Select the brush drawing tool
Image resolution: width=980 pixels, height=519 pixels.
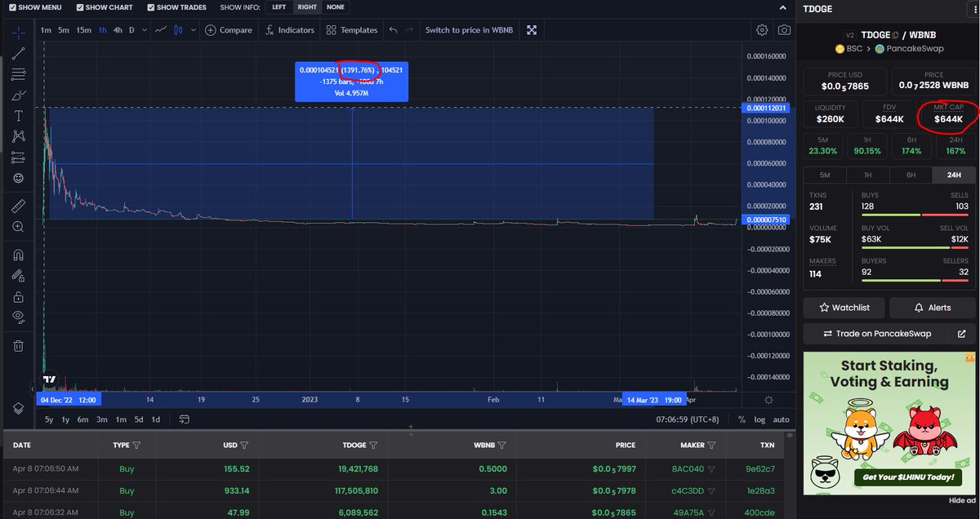[18, 95]
